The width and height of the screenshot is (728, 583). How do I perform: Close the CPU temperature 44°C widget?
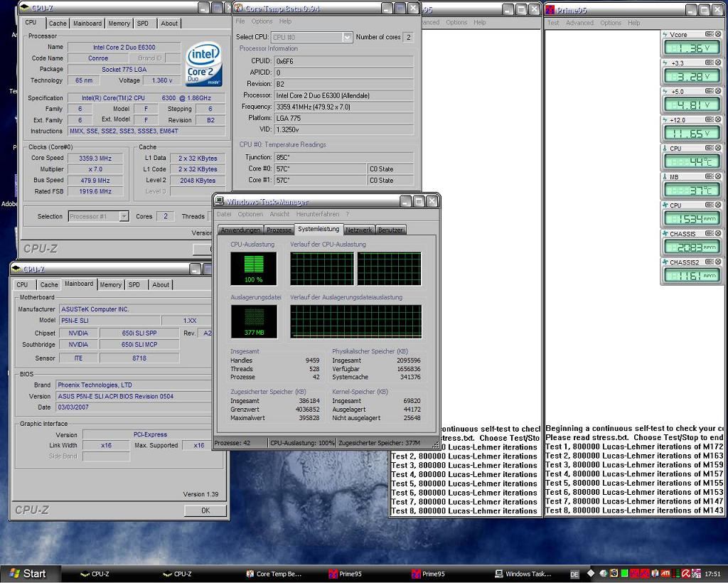pos(718,148)
